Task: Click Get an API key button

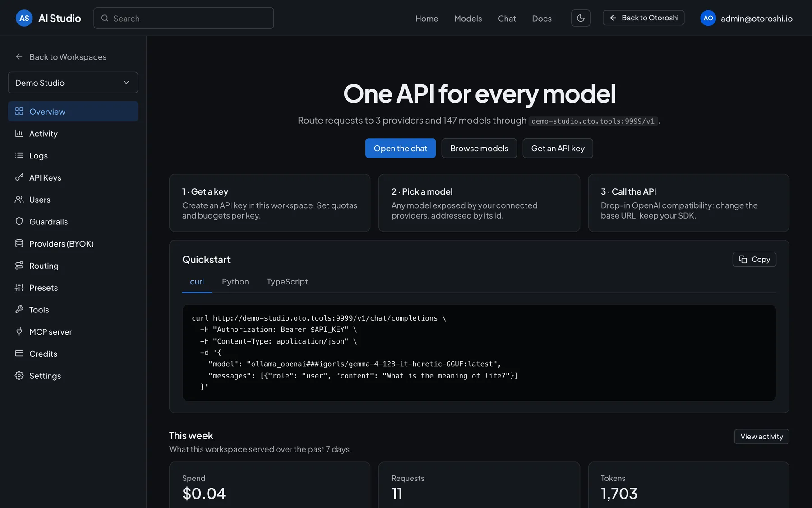Action: (558, 148)
